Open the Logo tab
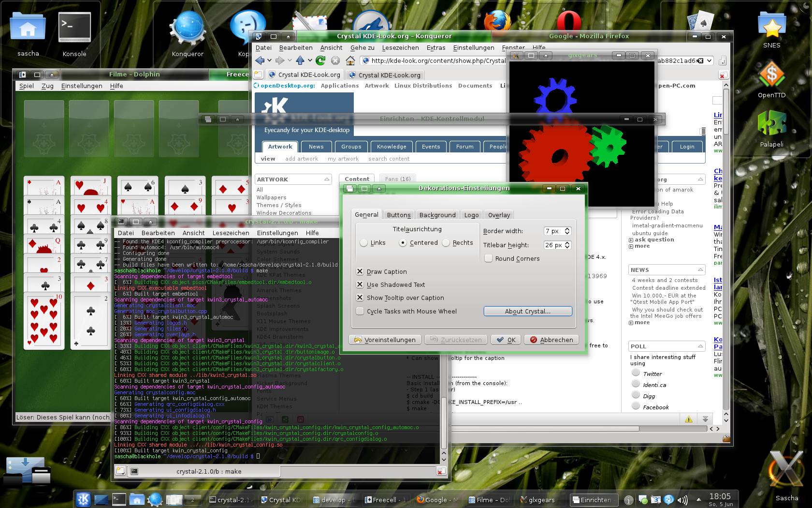Viewport: 812px width, 508px height. tap(471, 215)
